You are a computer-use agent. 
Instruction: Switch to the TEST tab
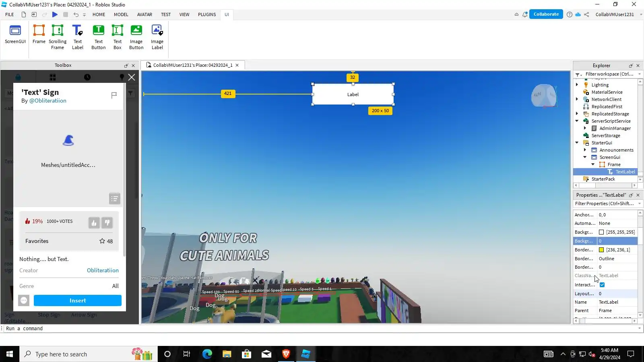point(166,14)
